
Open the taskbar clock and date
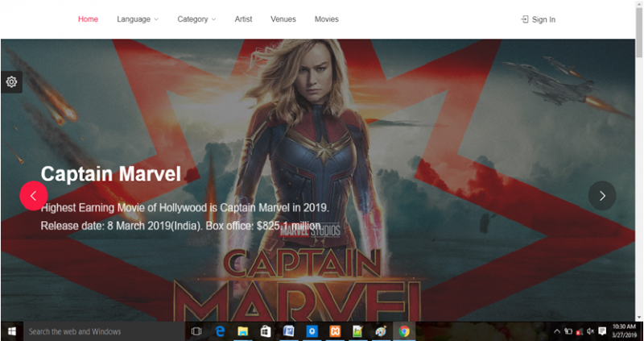[x=625, y=331]
